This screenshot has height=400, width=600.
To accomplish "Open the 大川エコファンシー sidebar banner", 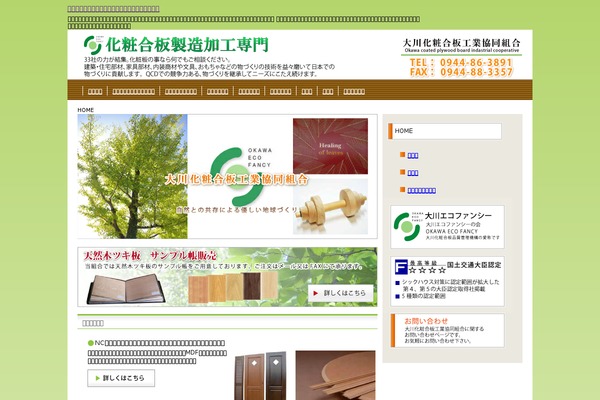I will (447, 227).
